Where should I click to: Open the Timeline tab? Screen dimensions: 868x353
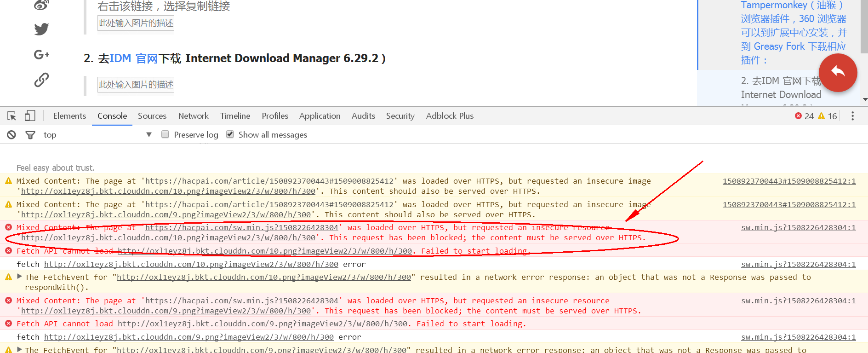pos(235,116)
